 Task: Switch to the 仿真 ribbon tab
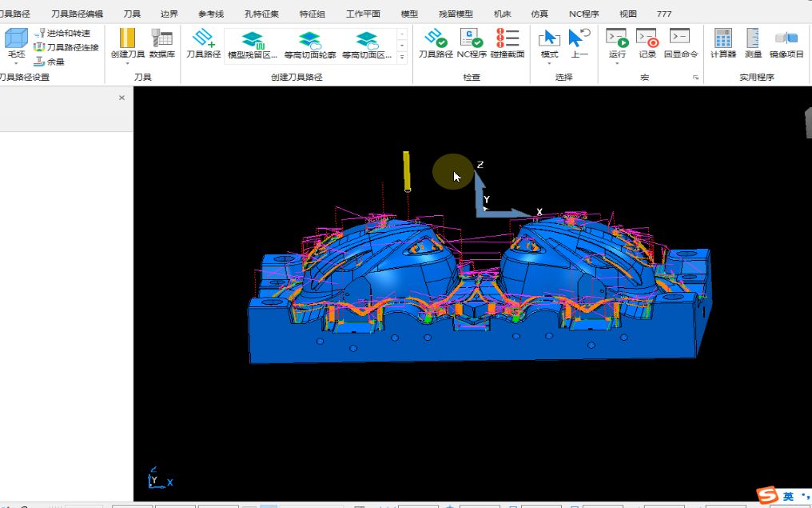[539, 14]
